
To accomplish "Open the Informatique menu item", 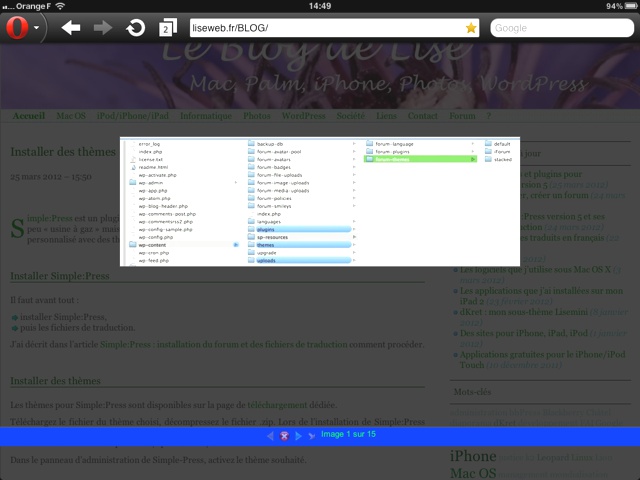I will [x=206, y=116].
